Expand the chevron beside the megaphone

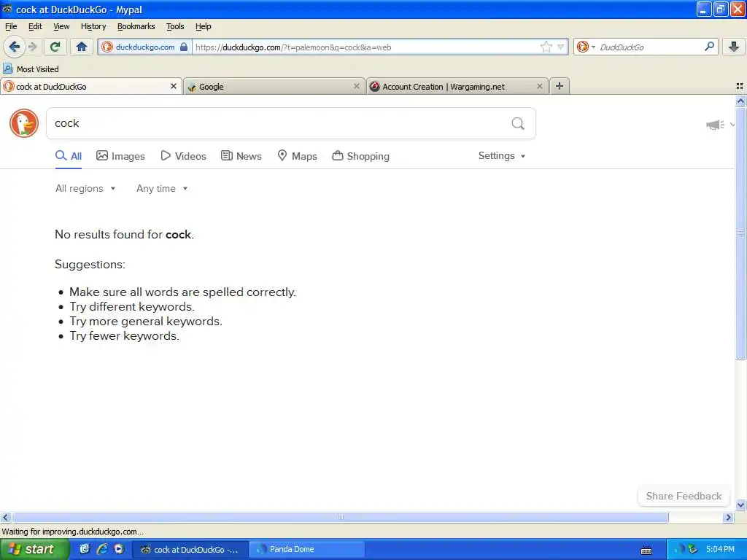(732, 125)
